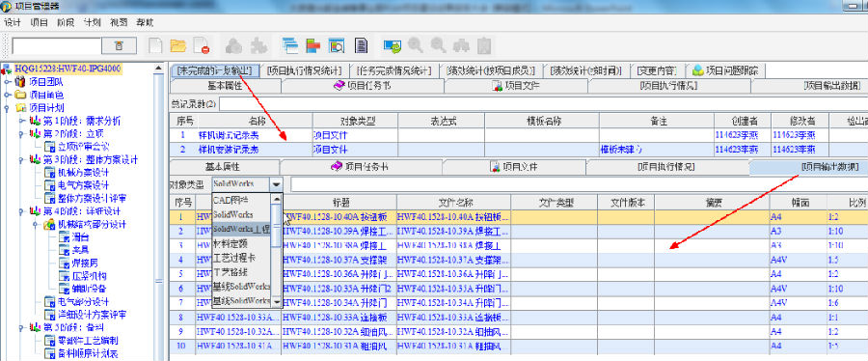This screenshot has width=868, height=361.
Task: Open the 计划 menu
Action: [92, 23]
